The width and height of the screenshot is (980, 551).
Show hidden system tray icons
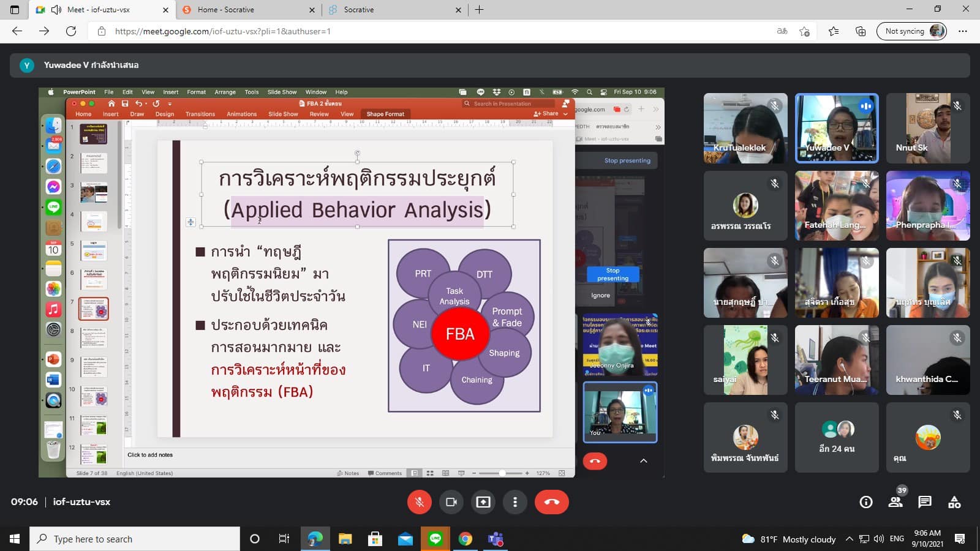(x=849, y=539)
